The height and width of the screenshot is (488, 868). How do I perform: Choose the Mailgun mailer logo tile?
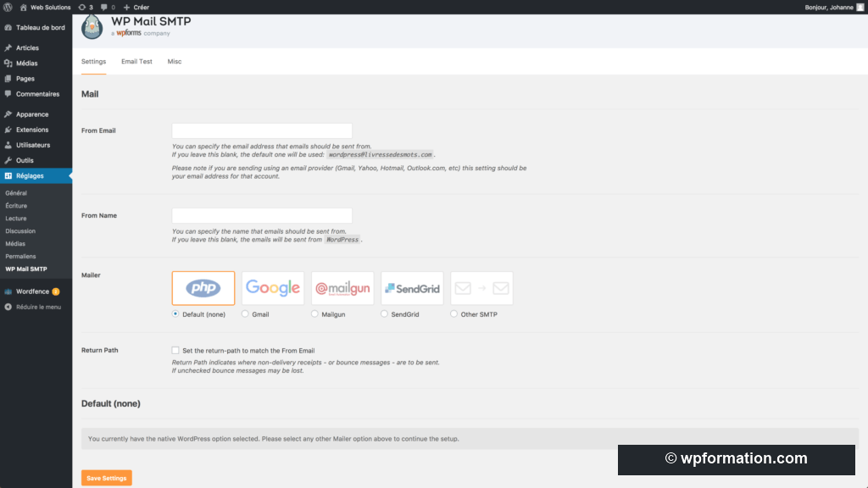click(342, 288)
